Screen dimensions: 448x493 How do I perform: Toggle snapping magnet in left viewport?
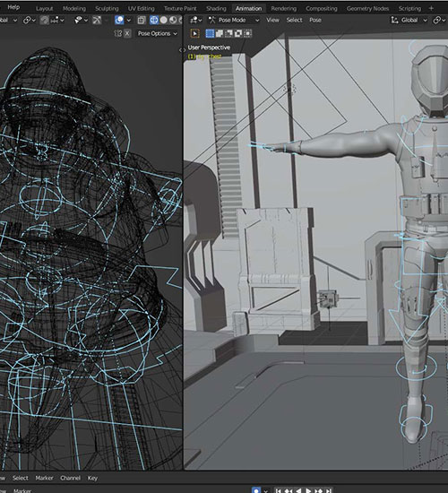pyautogui.click(x=45, y=21)
